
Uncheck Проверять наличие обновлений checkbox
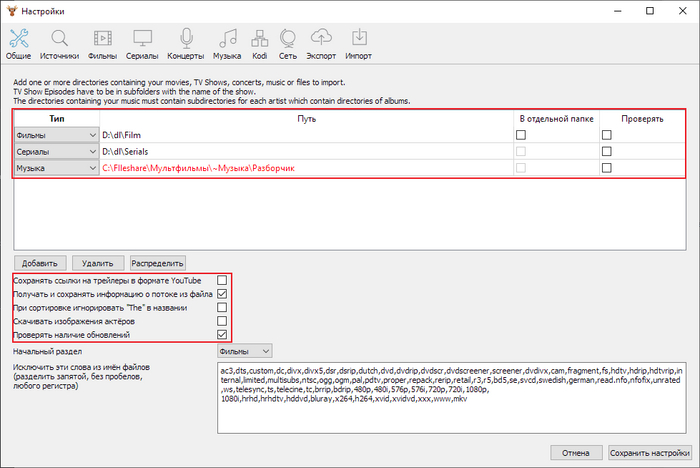222,335
